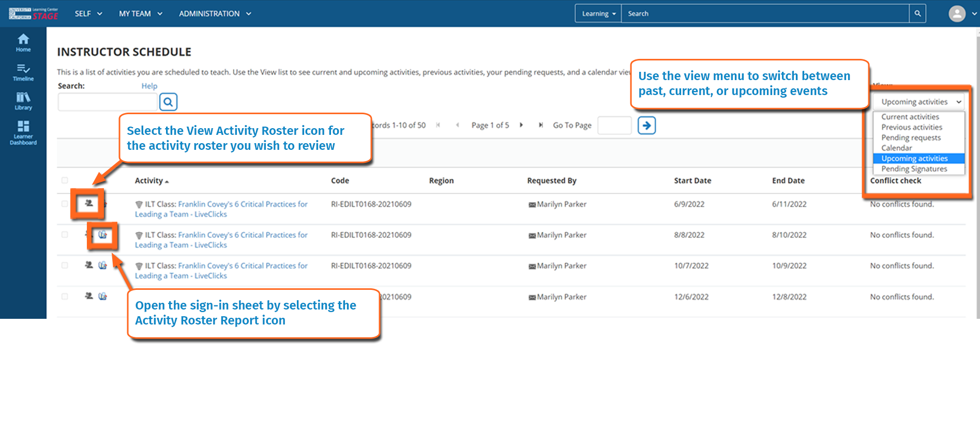Image resolution: width=980 pixels, height=433 pixels.
Task: Expand the Upcoming activities view dropdown
Action: pyautogui.click(x=918, y=102)
